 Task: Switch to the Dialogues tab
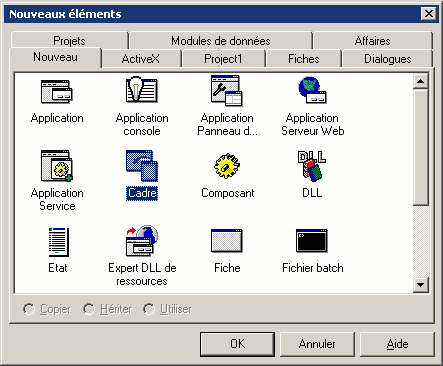pos(388,59)
